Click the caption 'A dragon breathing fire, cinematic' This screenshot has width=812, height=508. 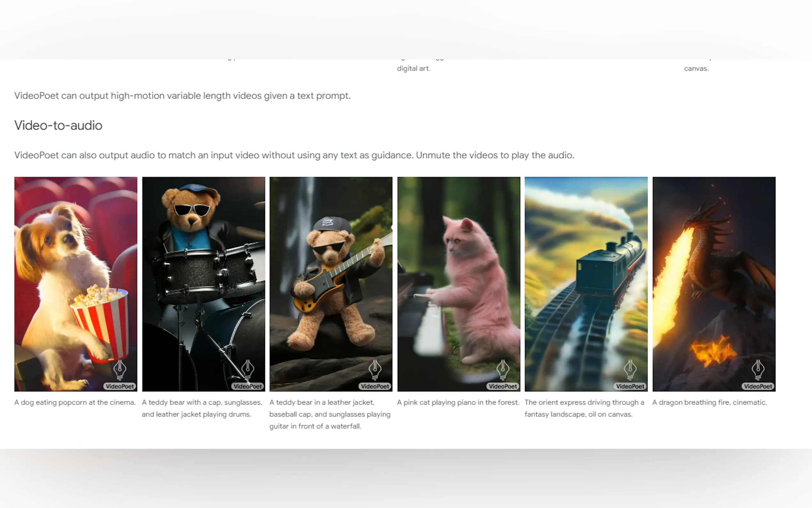pos(710,402)
